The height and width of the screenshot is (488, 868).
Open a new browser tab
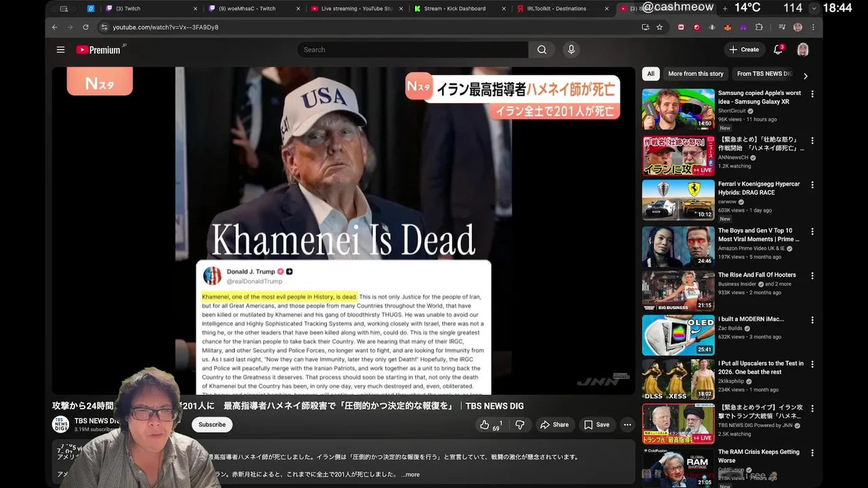(x=725, y=9)
